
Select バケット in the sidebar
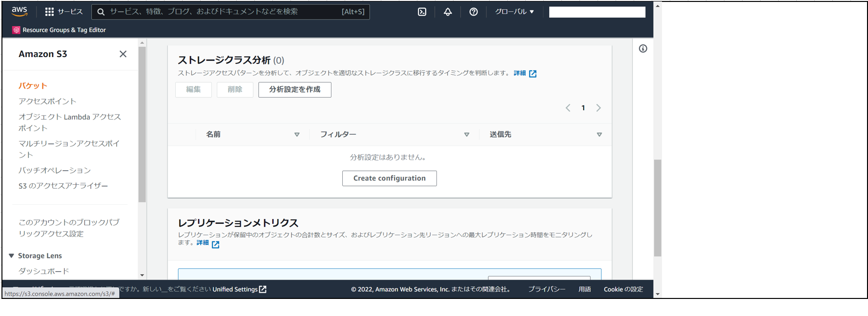(x=33, y=86)
